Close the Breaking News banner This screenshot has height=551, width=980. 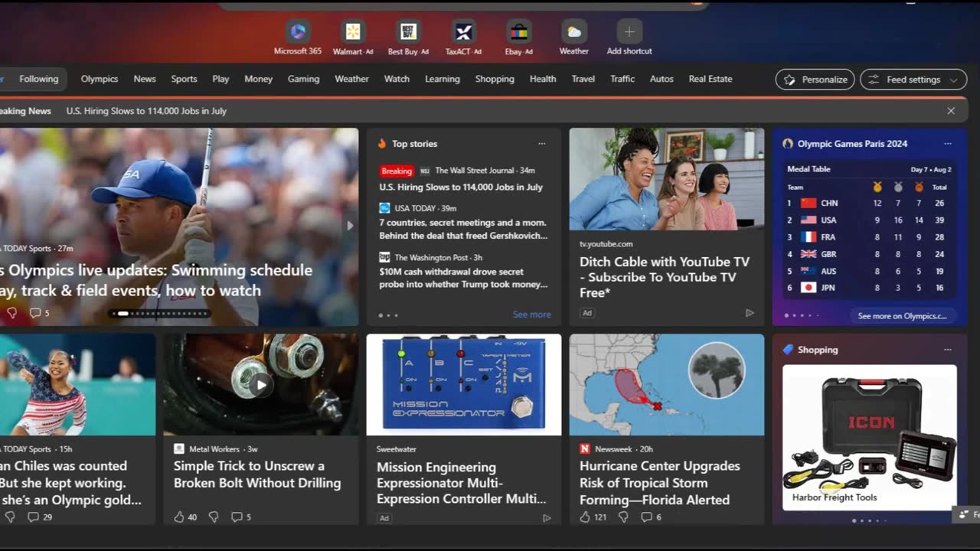(951, 111)
